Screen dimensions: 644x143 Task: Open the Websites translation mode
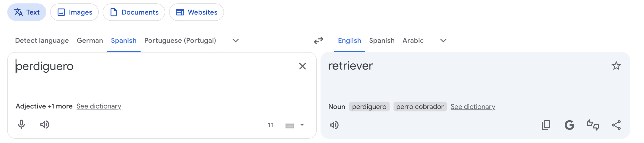196,12
